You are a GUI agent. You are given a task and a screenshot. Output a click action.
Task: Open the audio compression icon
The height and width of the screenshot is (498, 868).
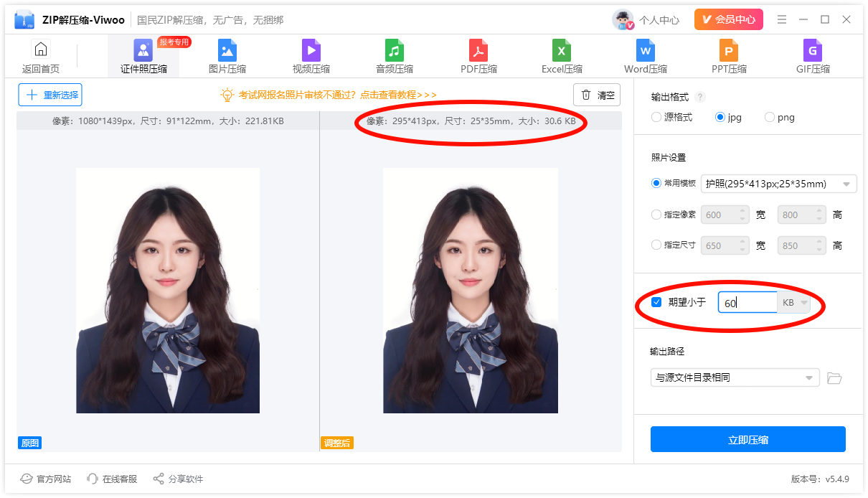click(x=395, y=50)
